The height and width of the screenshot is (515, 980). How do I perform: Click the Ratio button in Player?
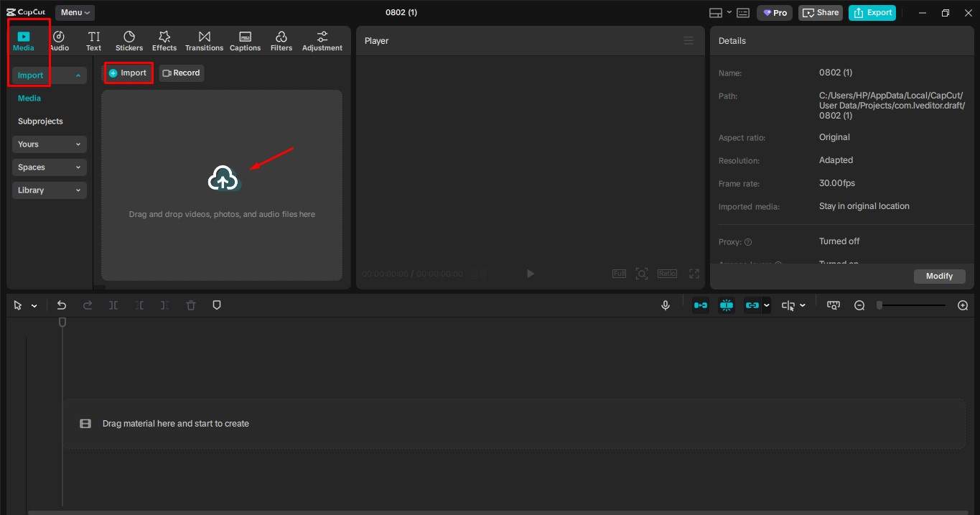pyautogui.click(x=667, y=274)
